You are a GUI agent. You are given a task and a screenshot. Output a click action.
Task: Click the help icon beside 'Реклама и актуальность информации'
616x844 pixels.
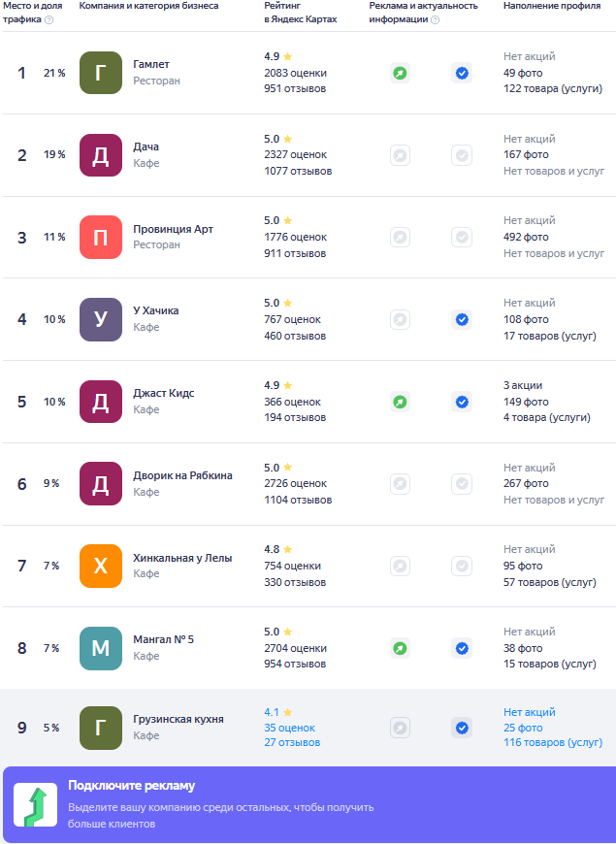point(436,19)
